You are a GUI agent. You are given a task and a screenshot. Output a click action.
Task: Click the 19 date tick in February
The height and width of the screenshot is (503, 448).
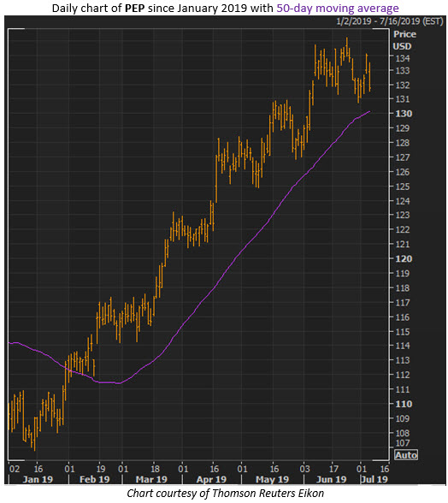101,469
